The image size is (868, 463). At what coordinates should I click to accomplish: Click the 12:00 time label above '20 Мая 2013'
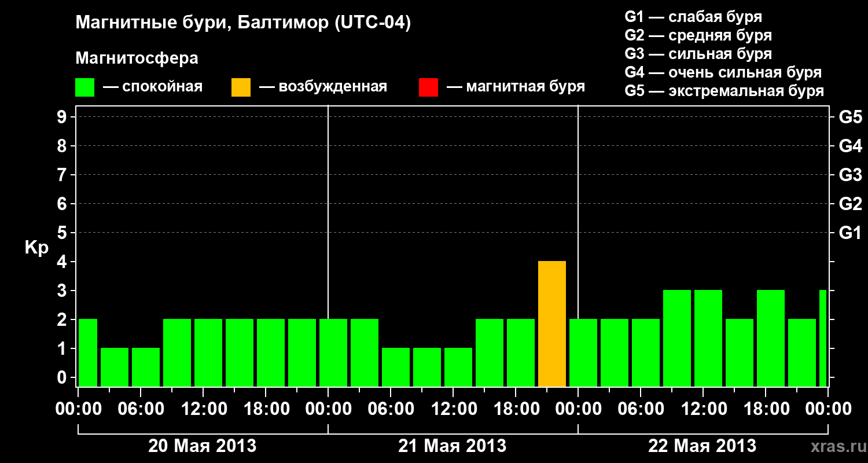pos(204,409)
